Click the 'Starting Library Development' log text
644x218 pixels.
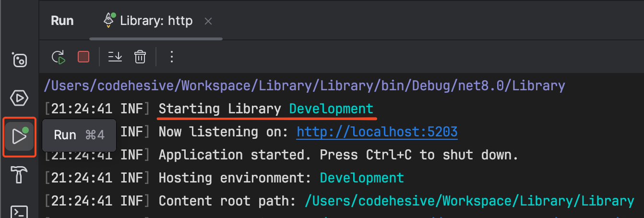point(266,109)
